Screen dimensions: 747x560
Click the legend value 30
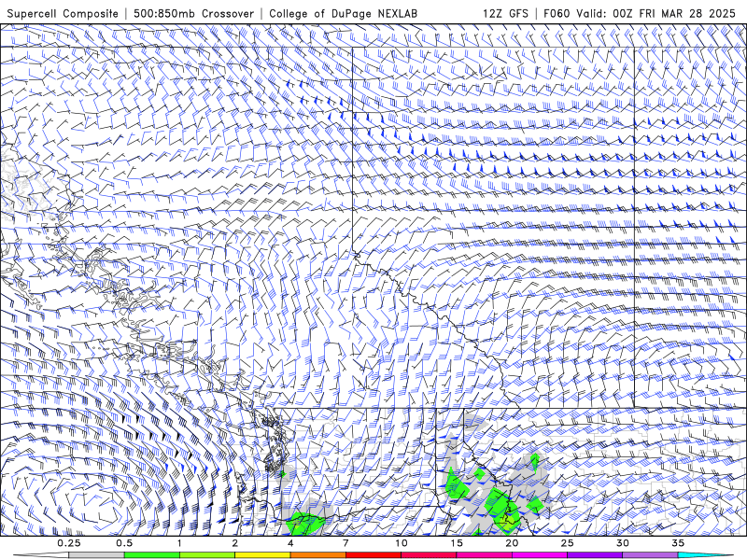[622, 543]
